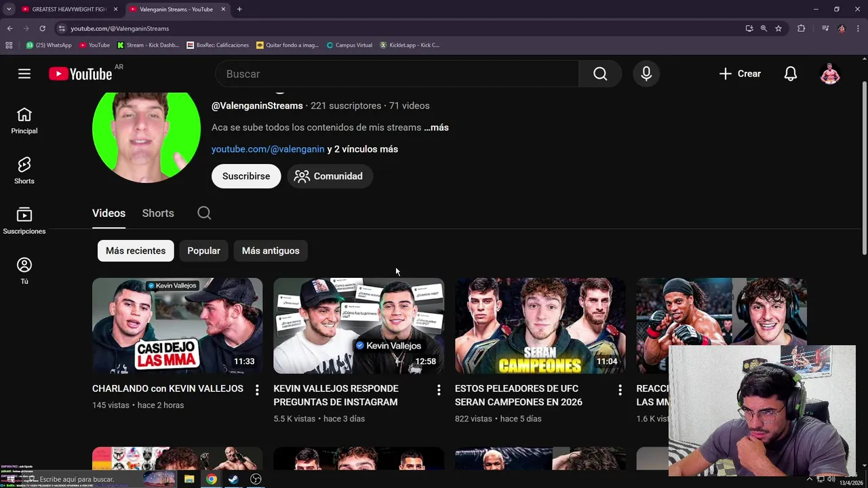Open OBS Studio from the taskbar
This screenshot has height=488, width=868.
tap(256, 479)
